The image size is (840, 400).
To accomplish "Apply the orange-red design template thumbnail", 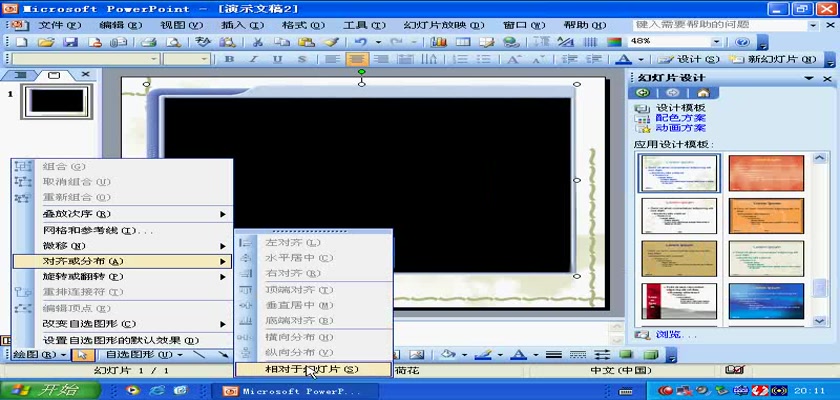I will (x=766, y=173).
